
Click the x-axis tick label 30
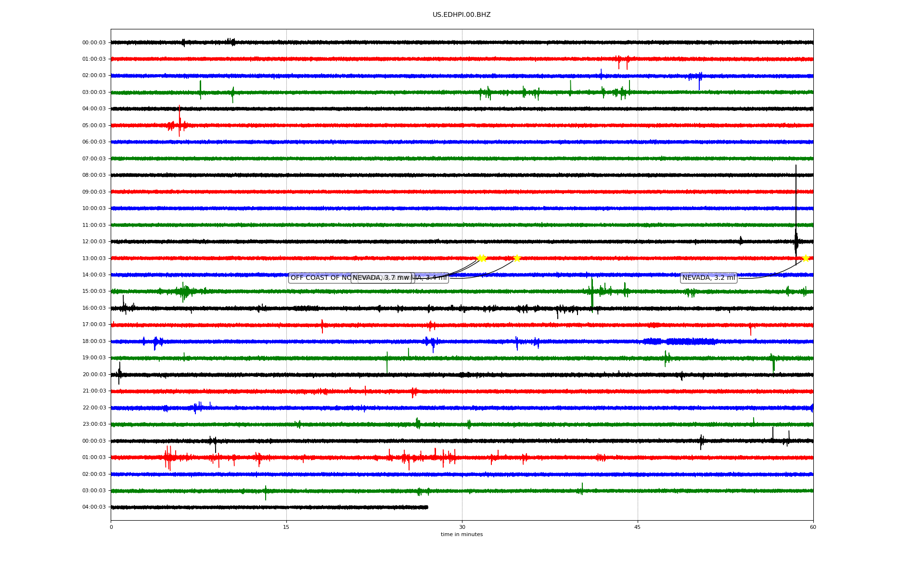coord(462,527)
